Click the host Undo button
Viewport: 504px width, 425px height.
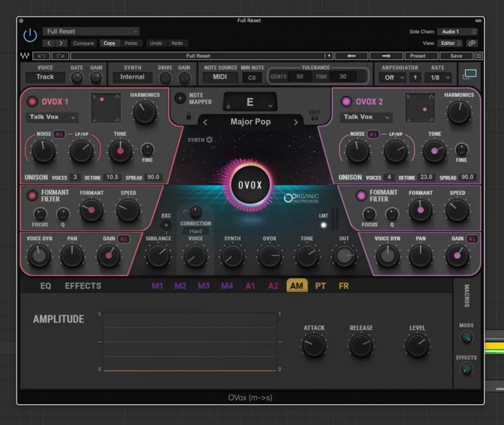coord(156,43)
